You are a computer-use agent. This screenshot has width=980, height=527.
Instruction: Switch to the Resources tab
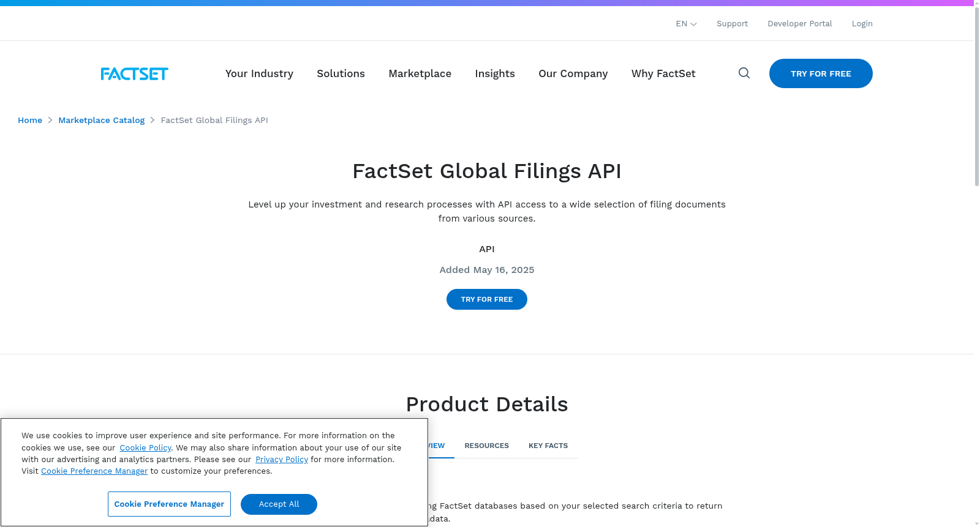487,446
